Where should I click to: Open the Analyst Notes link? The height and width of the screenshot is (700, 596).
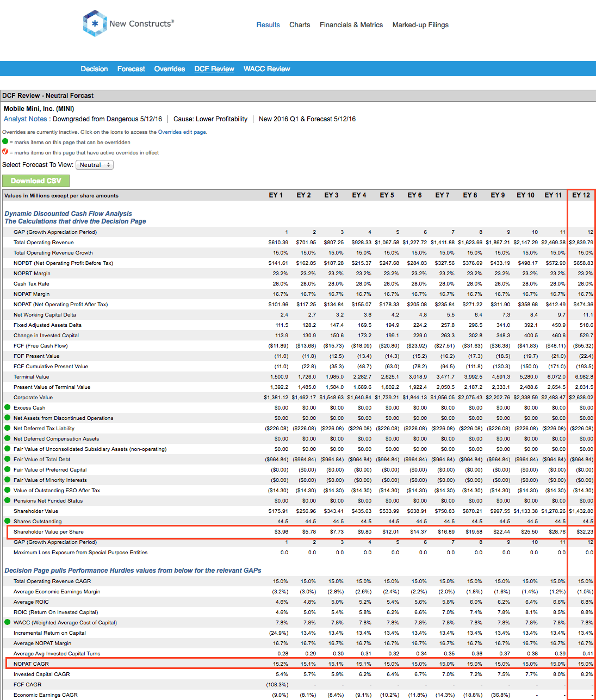[x=26, y=119]
